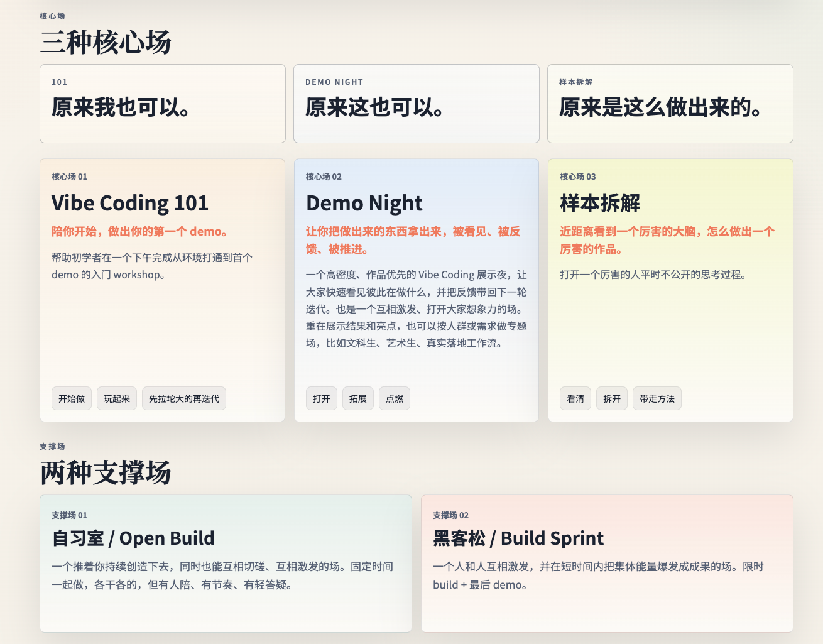The width and height of the screenshot is (823, 644).
Task: Open the 原来这也可以。 card
Action: click(416, 104)
